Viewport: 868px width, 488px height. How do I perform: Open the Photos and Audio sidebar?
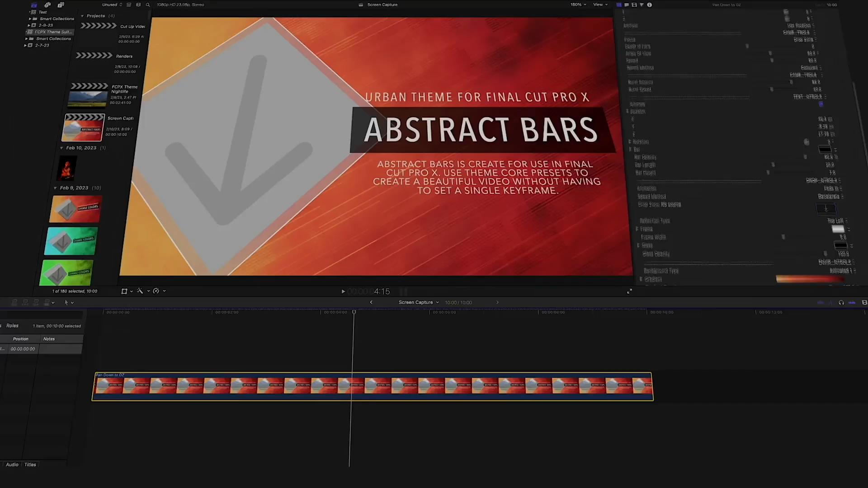[47, 5]
